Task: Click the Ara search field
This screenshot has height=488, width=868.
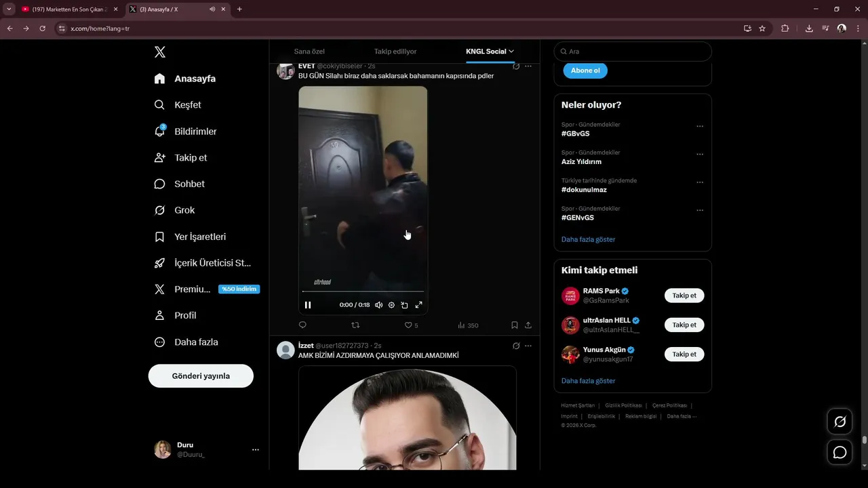Action: click(x=633, y=52)
